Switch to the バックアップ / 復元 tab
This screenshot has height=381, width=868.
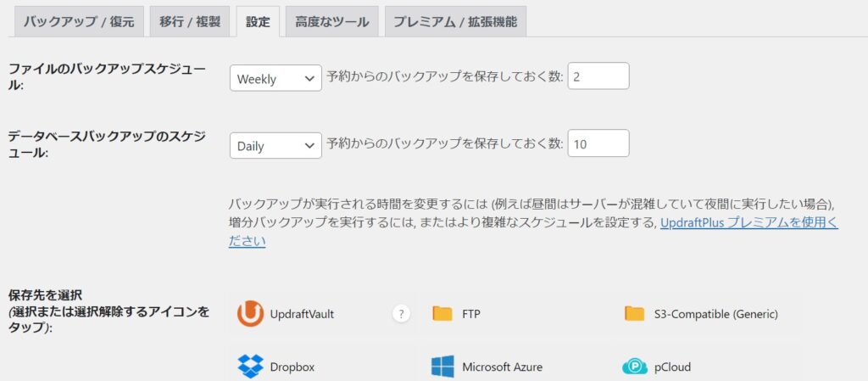(79, 21)
